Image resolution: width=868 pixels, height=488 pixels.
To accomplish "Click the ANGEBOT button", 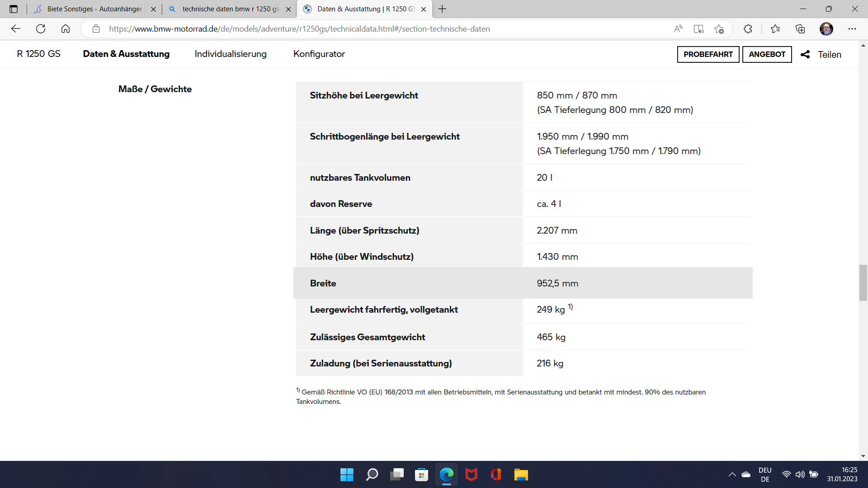I will [x=767, y=54].
